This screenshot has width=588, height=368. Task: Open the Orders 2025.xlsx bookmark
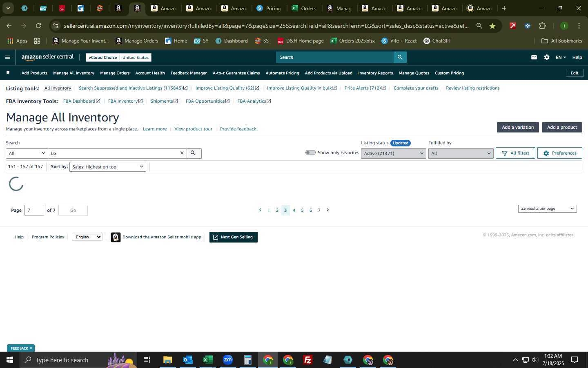tap(352, 41)
